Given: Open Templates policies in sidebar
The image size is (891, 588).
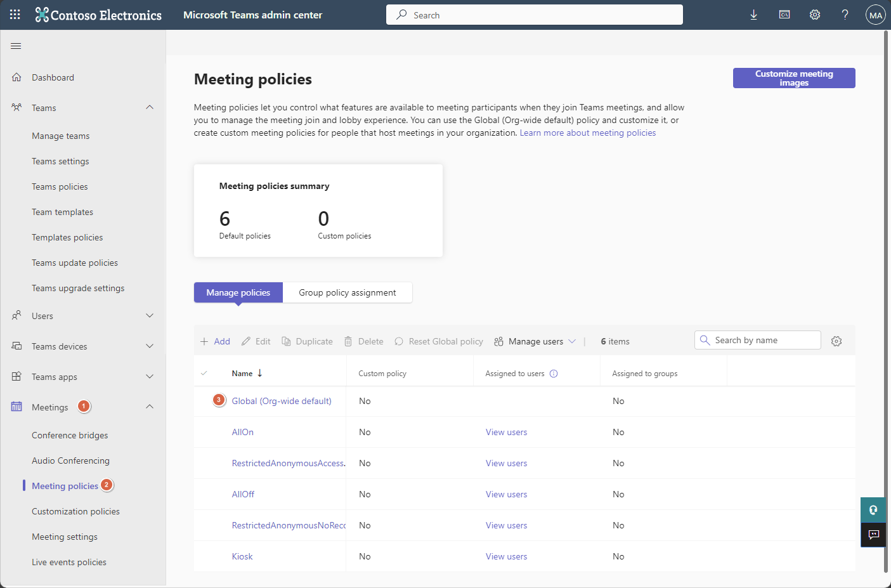Looking at the screenshot, I should [67, 237].
